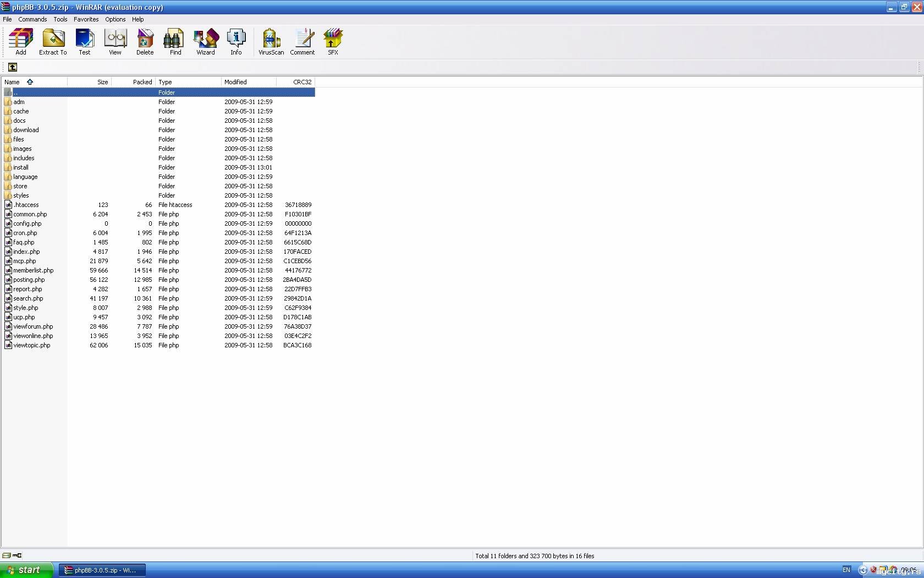924x578 pixels.
Task: Select the report.php file
Action: point(28,289)
